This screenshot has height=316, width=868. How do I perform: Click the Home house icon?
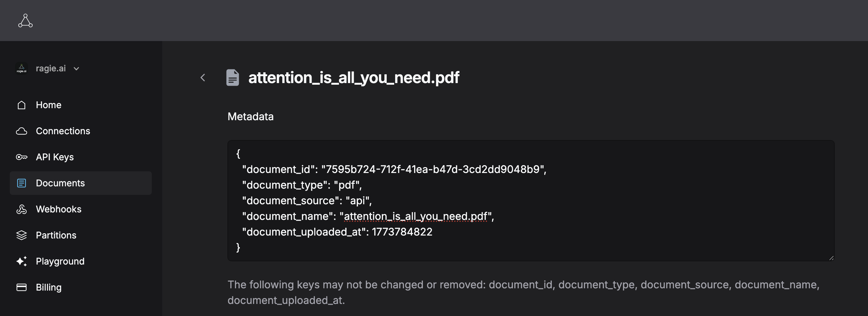[22, 105]
